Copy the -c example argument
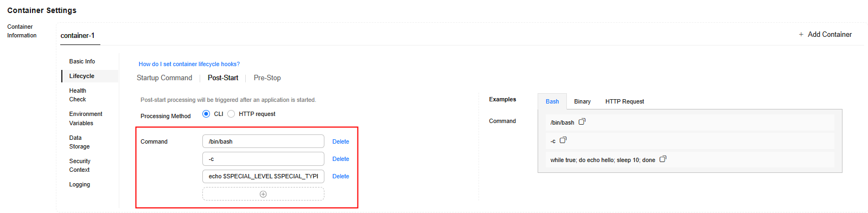 (x=563, y=140)
